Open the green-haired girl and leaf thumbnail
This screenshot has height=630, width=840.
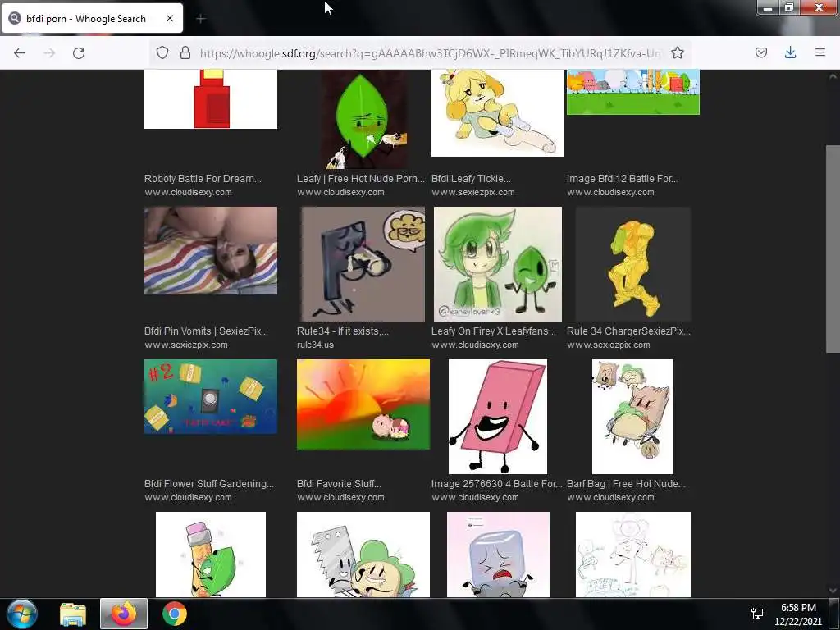pyautogui.click(x=498, y=264)
